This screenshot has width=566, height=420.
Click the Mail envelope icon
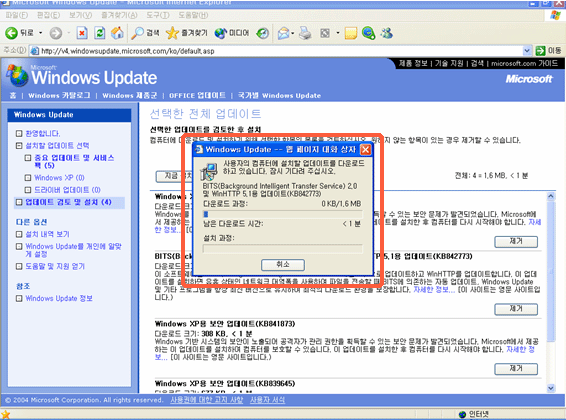(283, 33)
